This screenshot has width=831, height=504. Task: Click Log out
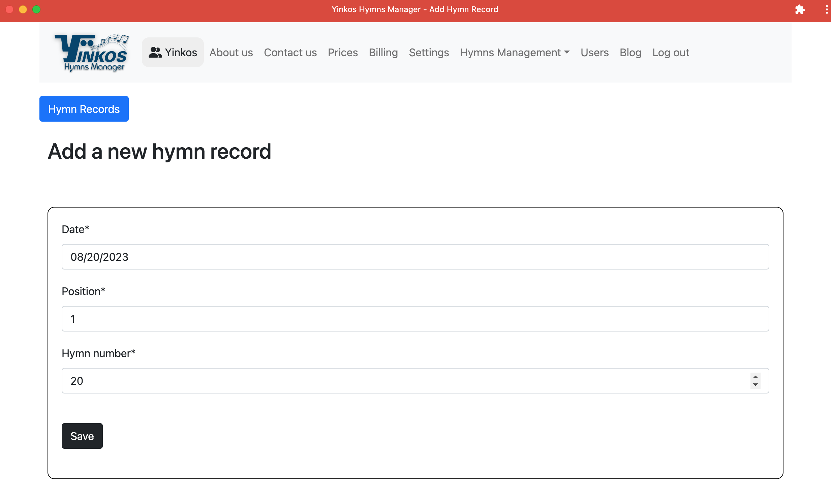tap(671, 52)
